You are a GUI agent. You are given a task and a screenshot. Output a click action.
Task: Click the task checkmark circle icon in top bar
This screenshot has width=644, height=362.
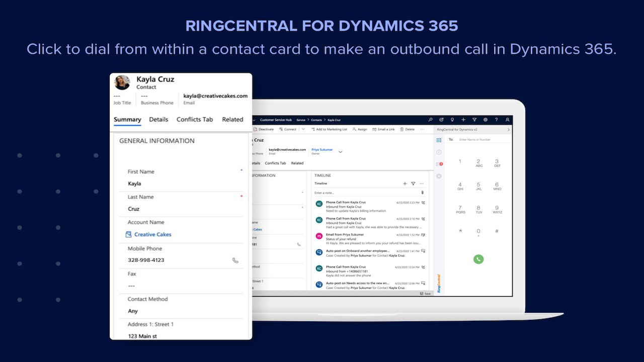pyautogui.click(x=441, y=120)
